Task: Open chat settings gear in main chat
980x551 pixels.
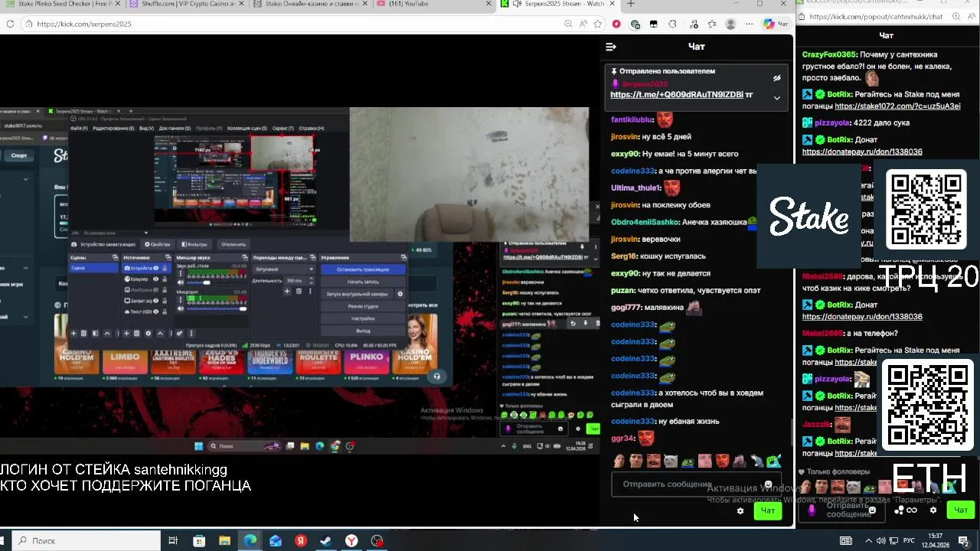Action: (x=740, y=511)
